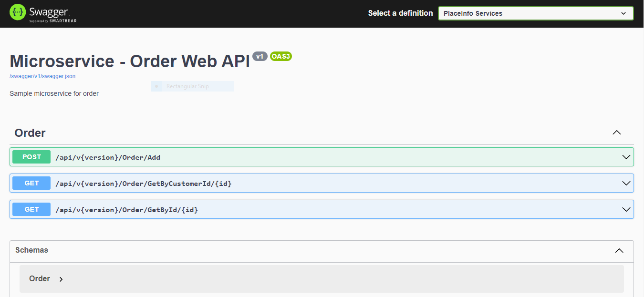The height and width of the screenshot is (297, 644).
Task: Click the Sample microservice for order description
Action: pyautogui.click(x=54, y=93)
